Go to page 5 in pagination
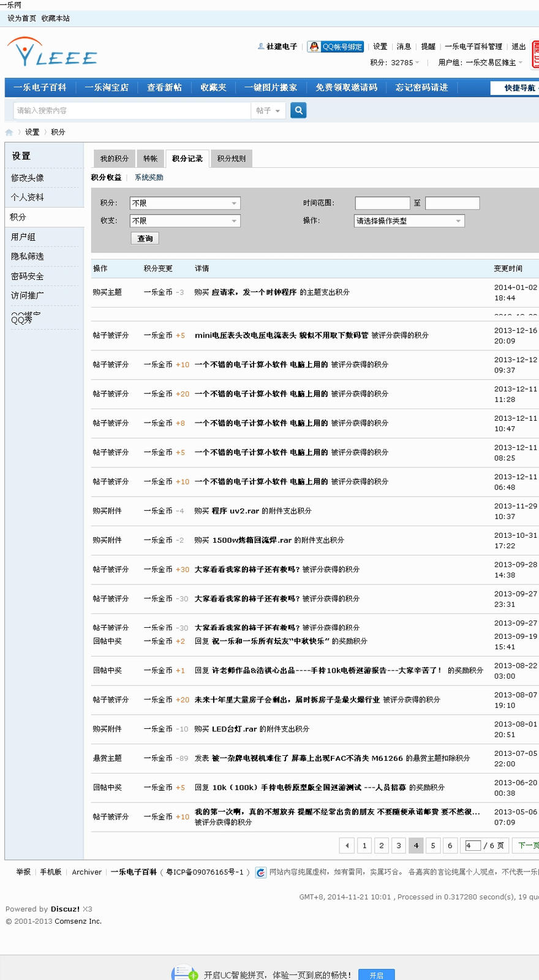This screenshot has height=980, width=539. click(433, 845)
